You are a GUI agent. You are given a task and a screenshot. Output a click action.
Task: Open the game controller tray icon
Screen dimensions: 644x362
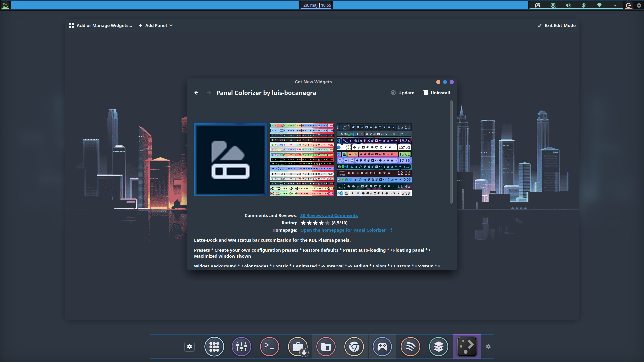pyautogui.click(x=538, y=5)
